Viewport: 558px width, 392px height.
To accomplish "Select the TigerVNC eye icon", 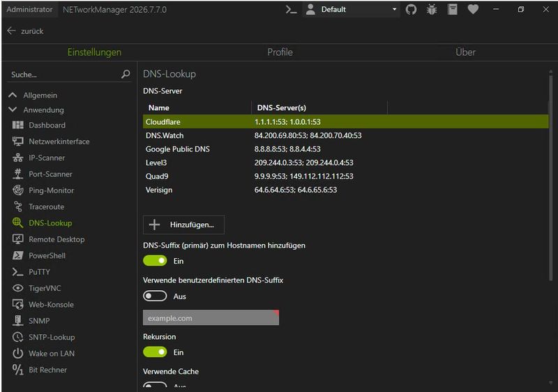I will click(18, 288).
